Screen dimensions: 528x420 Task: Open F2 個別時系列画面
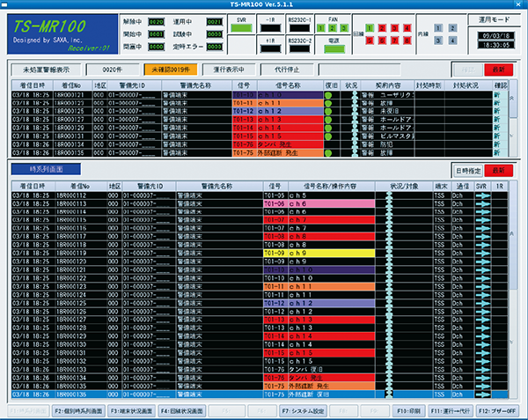[x=78, y=411]
